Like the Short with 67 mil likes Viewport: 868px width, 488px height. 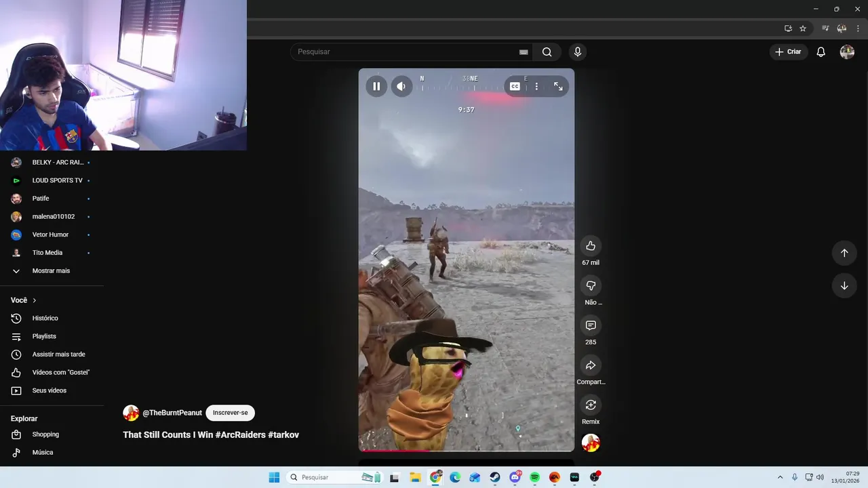pyautogui.click(x=591, y=245)
